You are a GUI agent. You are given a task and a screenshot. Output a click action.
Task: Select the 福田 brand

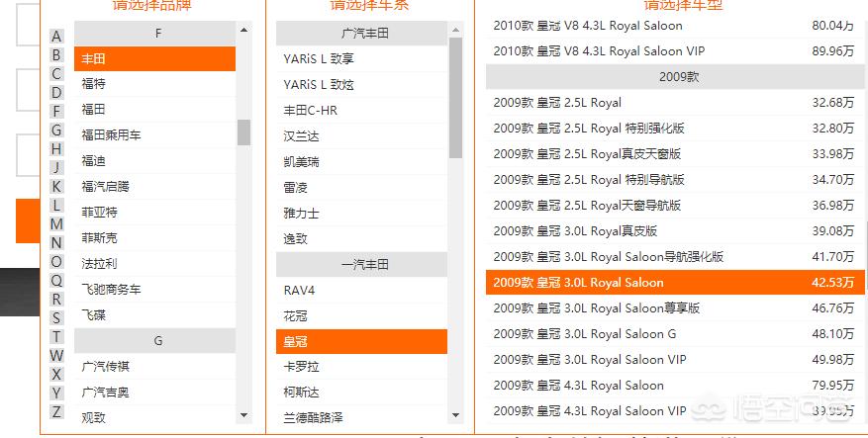pos(155,110)
